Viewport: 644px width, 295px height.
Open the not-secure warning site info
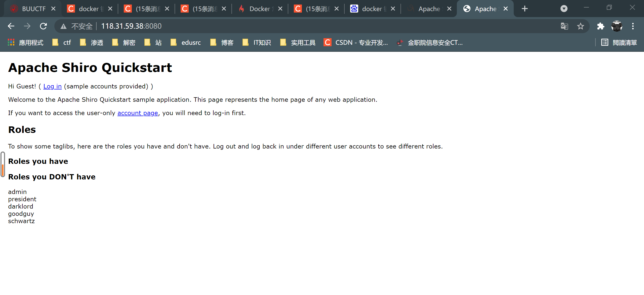pyautogui.click(x=77, y=26)
